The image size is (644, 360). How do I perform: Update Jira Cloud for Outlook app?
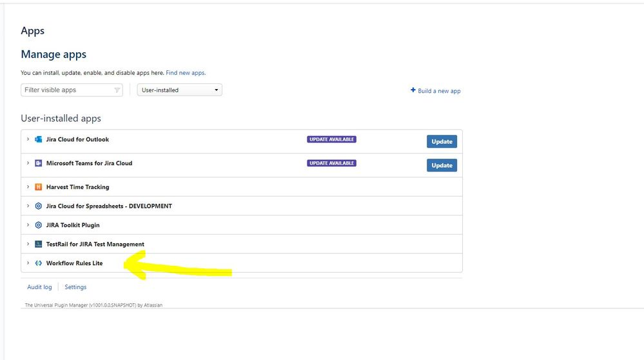[x=442, y=141]
